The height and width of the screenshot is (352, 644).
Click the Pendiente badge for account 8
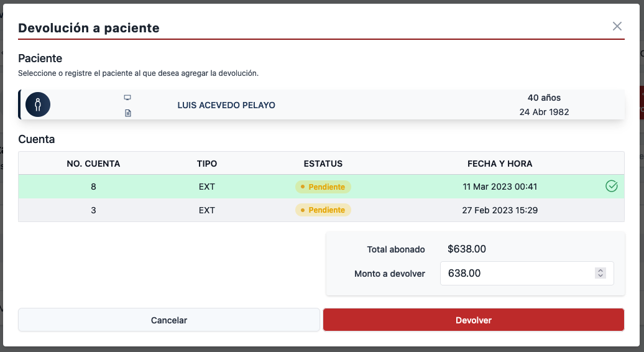(x=323, y=187)
